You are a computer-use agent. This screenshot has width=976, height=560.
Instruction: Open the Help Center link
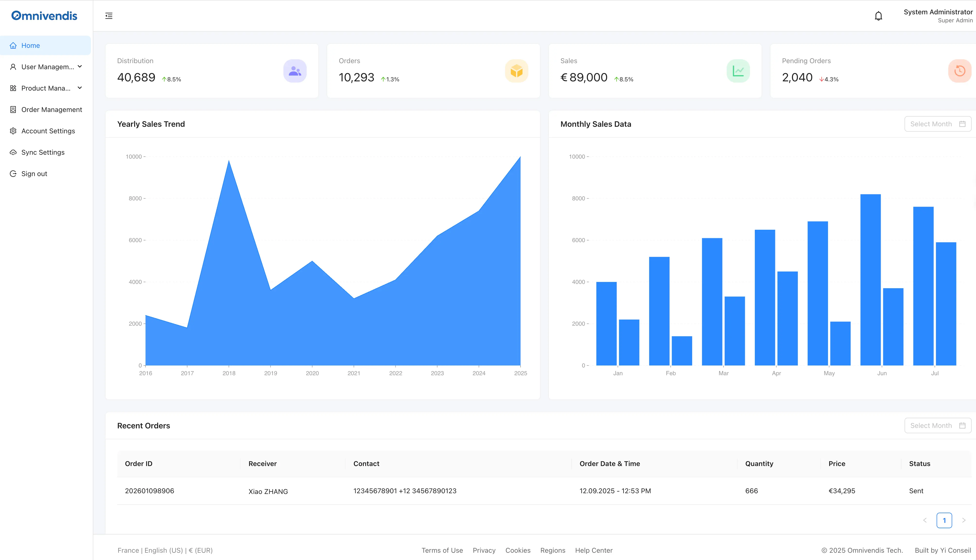click(593, 550)
